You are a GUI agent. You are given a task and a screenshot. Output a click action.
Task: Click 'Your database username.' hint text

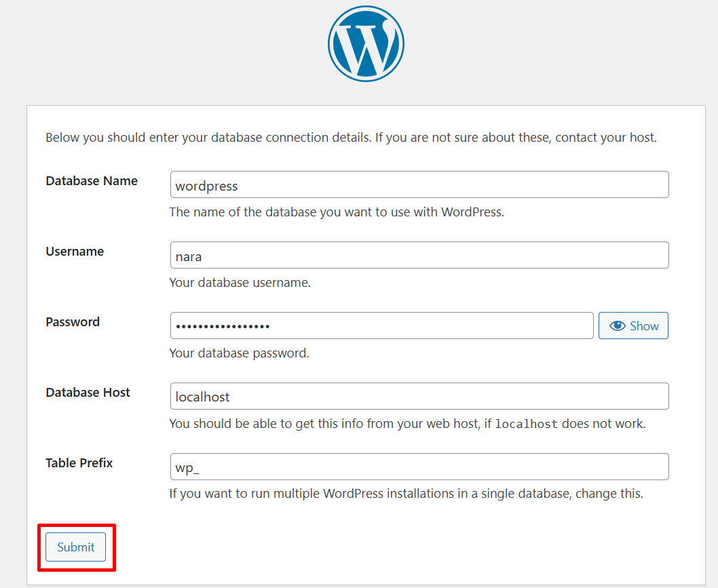coord(240,283)
